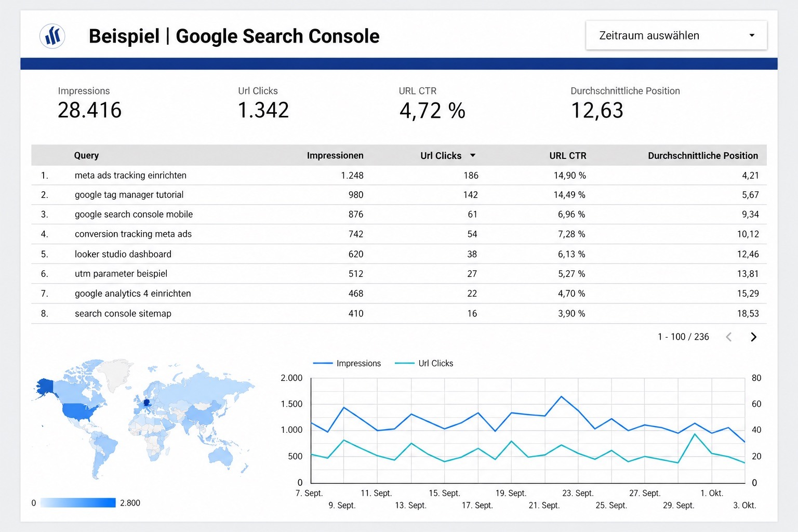
Task: Click the position value 10,12
Action: pos(748,234)
